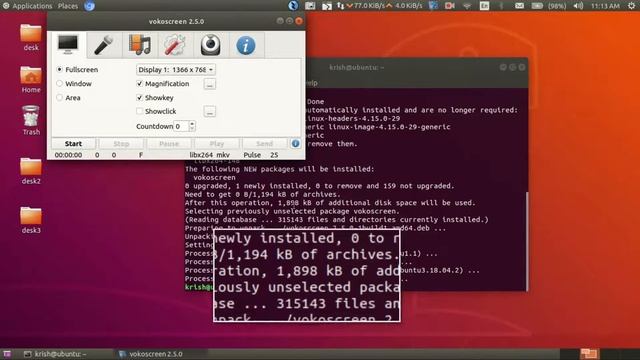Open the miscellaneous tools settings tab
Image resolution: width=640 pixels, height=360 pixels.
coord(175,44)
